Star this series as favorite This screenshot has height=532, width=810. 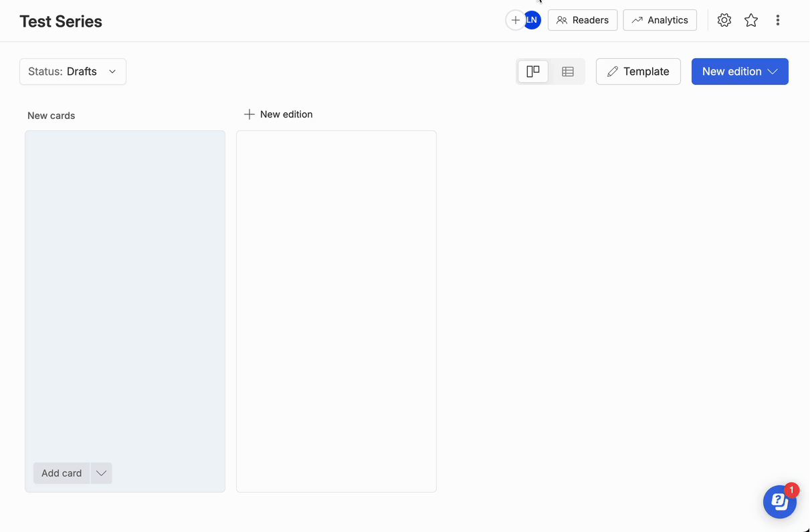751,20
